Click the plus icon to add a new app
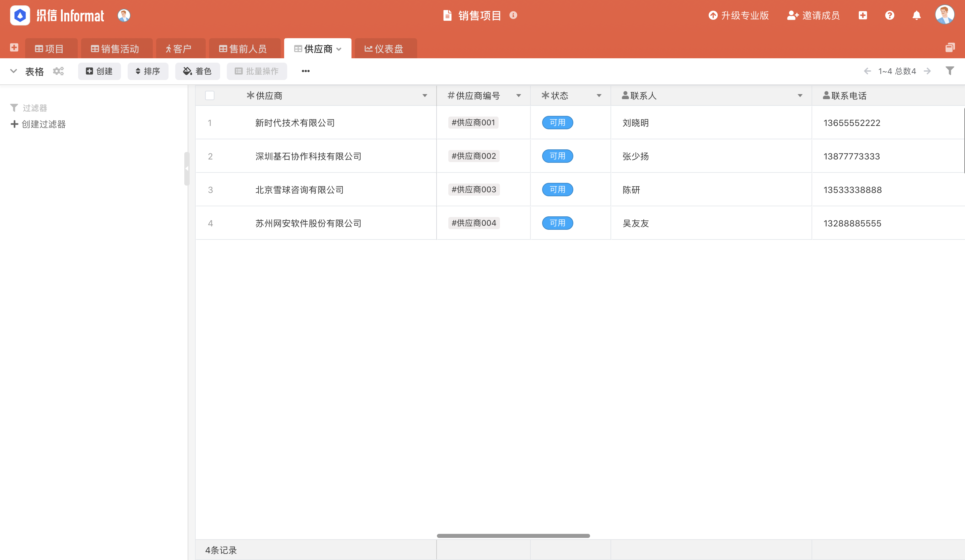The height and width of the screenshot is (560, 965). pyautogui.click(x=863, y=15)
